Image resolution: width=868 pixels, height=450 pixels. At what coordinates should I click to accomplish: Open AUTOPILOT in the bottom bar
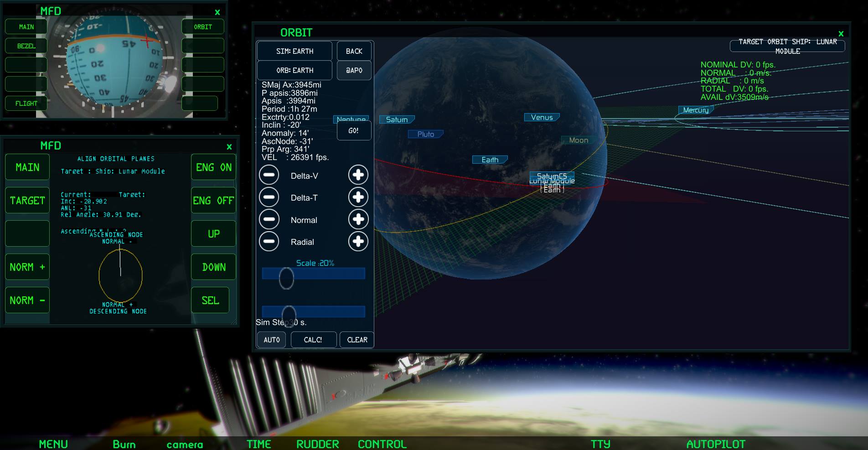click(x=716, y=444)
